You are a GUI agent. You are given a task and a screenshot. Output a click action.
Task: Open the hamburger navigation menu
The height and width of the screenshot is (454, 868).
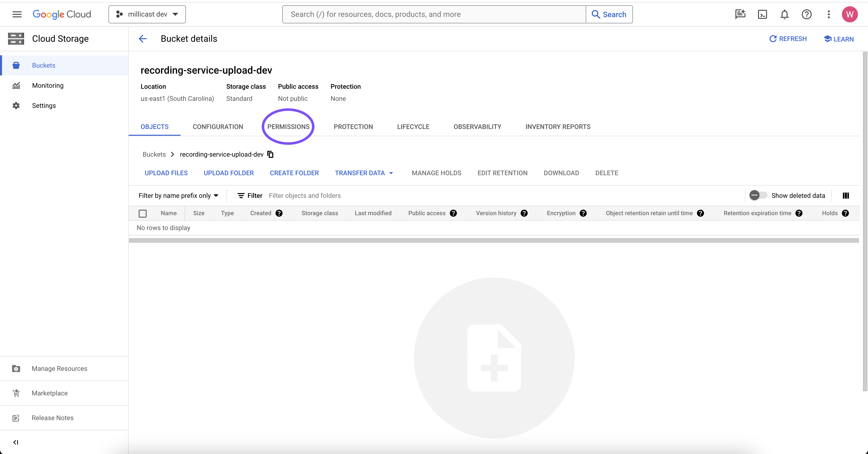pyautogui.click(x=17, y=14)
